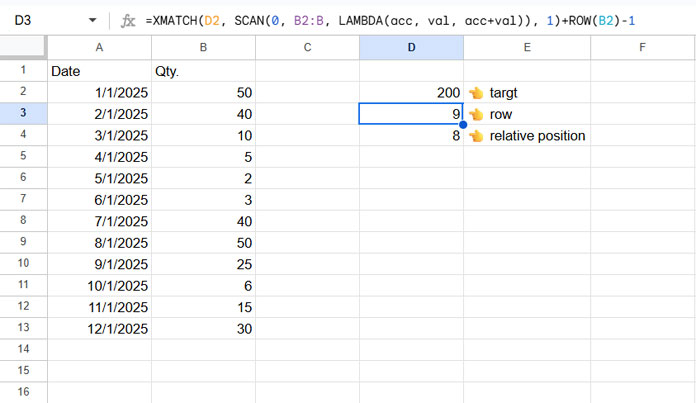Select the target value cell 200
This screenshot has height=403, width=696.
pyautogui.click(x=411, y=92)
